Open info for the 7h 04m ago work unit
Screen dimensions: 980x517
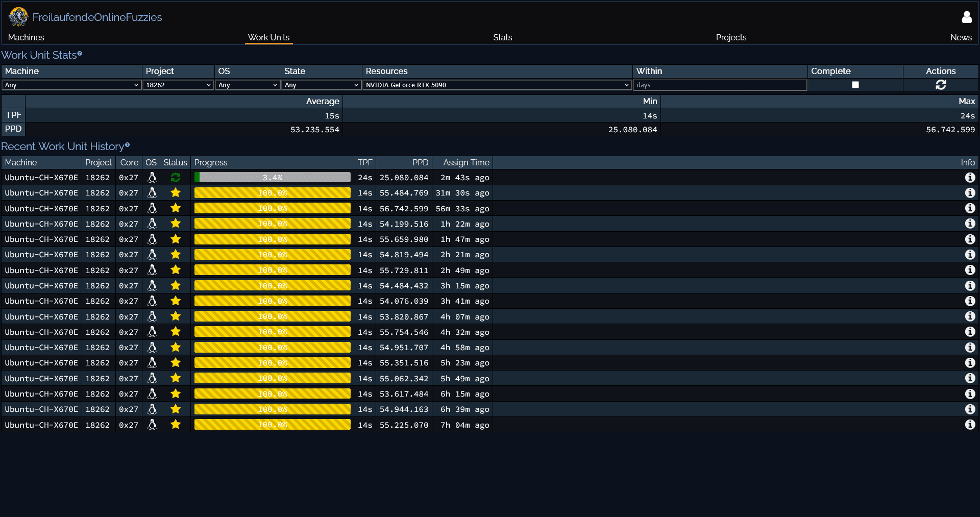970,425
